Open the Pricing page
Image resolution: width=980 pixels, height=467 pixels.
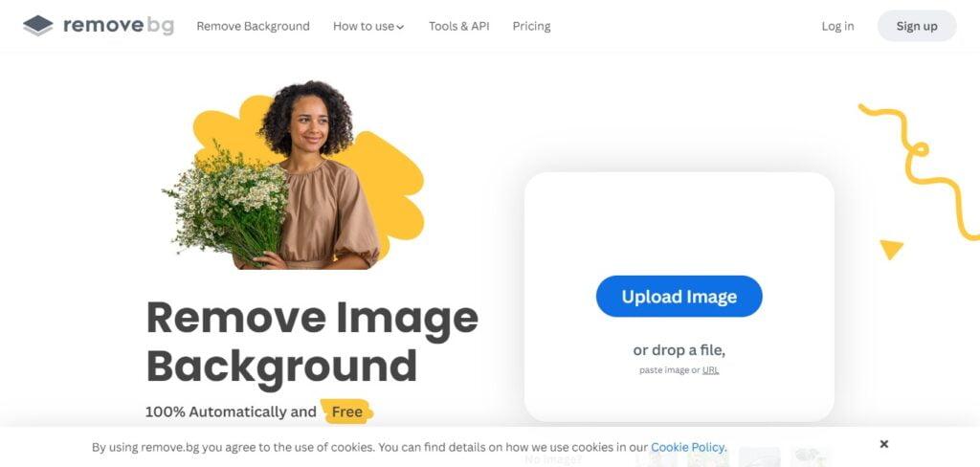point(531,26)
